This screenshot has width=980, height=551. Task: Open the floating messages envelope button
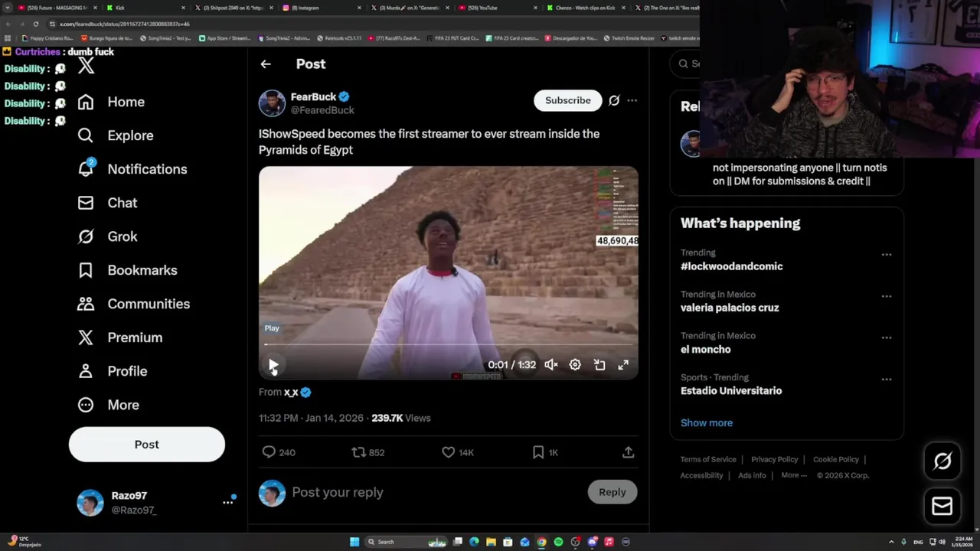tap(942, 506)
